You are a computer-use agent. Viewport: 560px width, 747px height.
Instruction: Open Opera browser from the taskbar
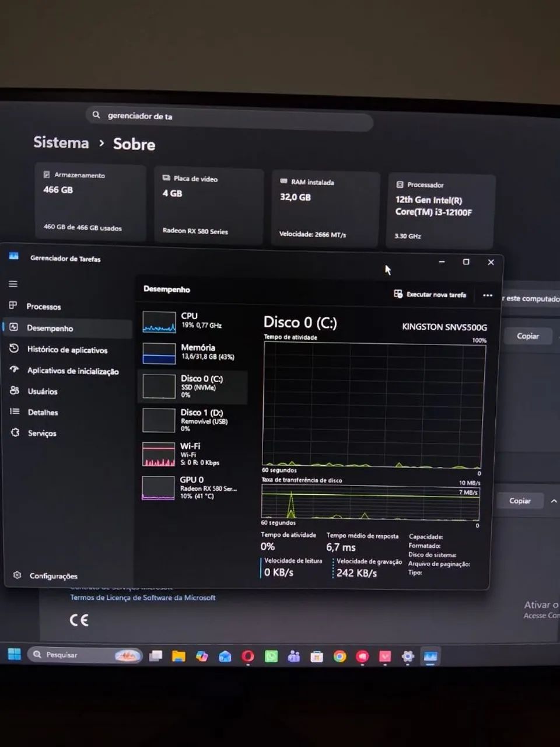click(x=248, y=657)
